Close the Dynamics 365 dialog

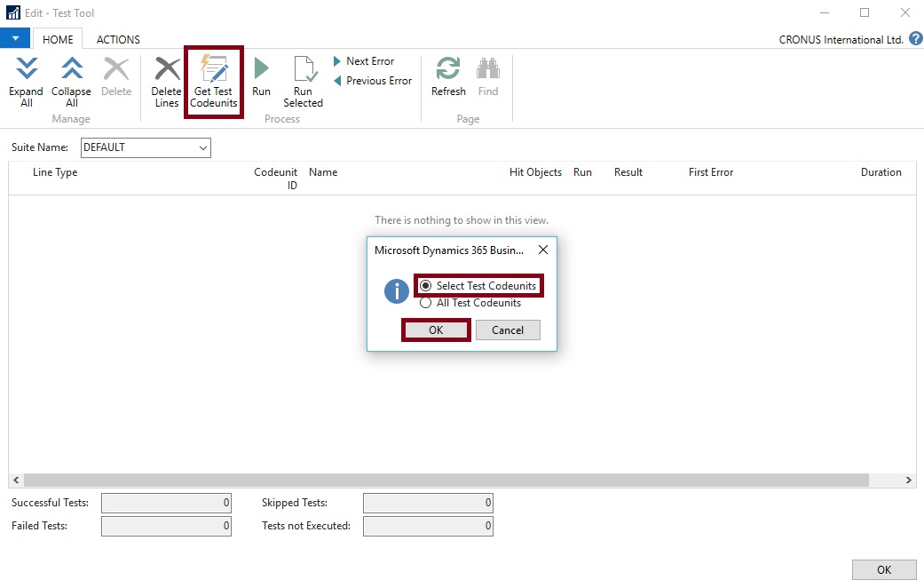pos(543,250)
